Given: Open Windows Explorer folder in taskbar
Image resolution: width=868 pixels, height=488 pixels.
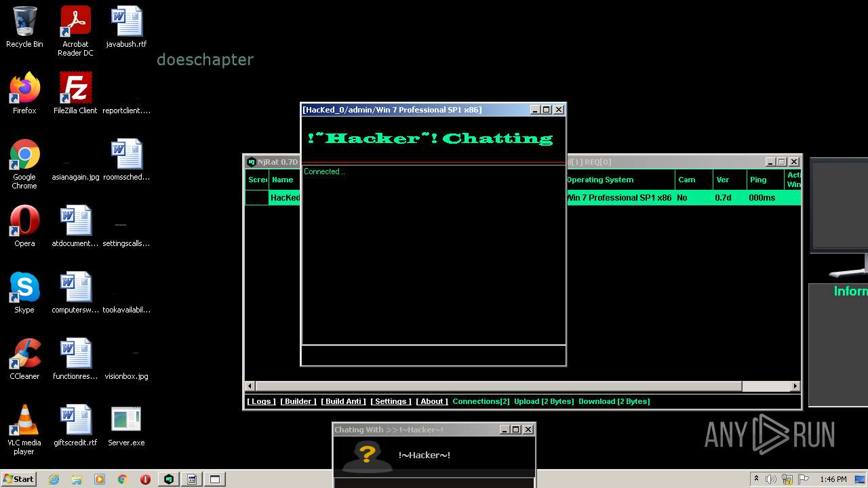Looking at the screenshot, I should point(77,479).
